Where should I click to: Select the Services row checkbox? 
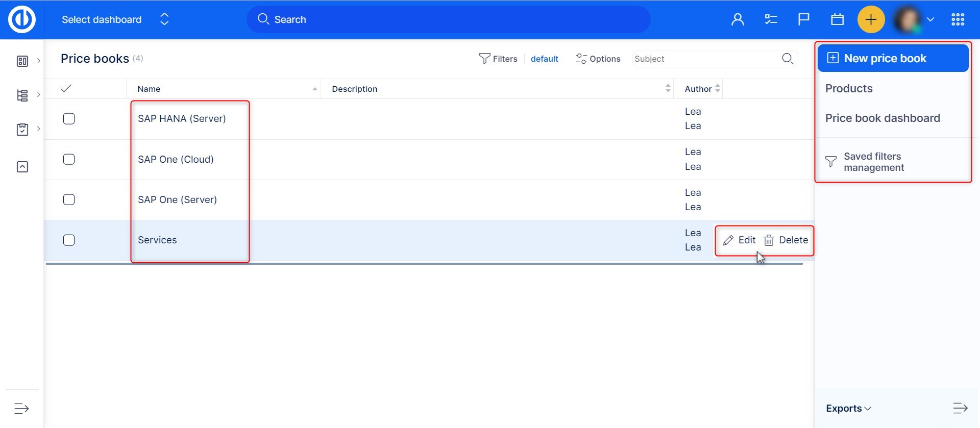pos(69,240)
